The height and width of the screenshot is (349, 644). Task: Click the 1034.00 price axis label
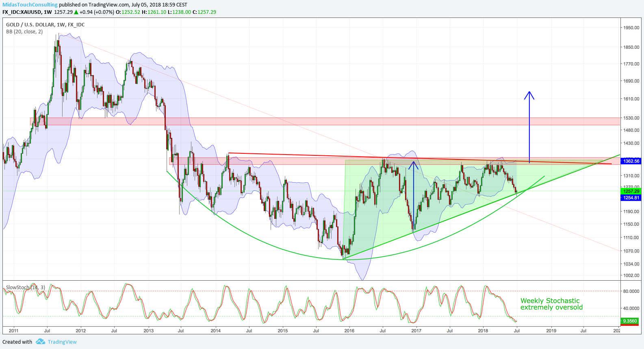[x=631, y=264]
